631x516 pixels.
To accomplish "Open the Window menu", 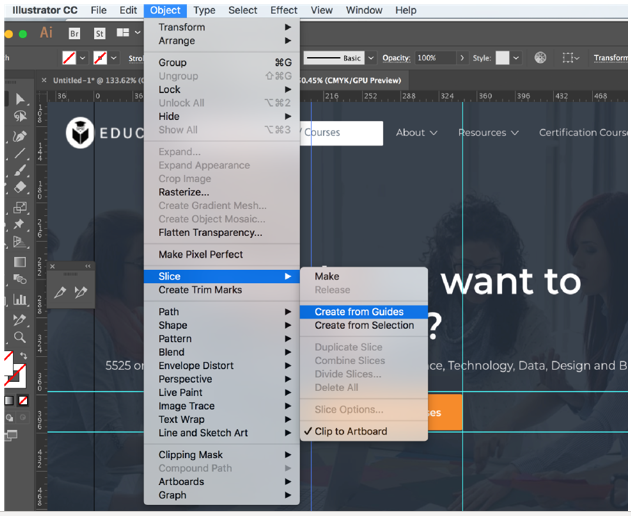I will 364,10.
